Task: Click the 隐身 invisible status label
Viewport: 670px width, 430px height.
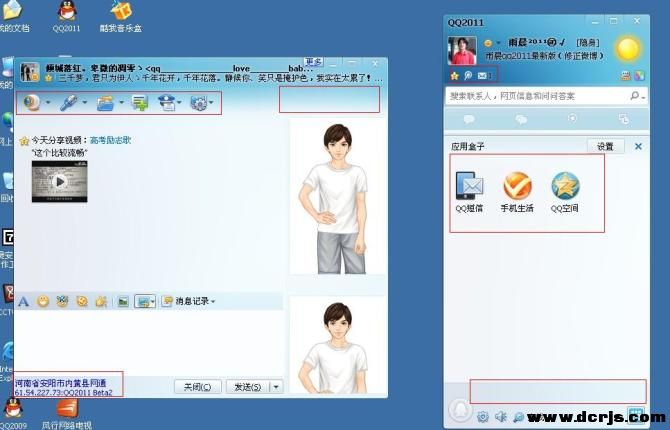Action: tap(588, 43)
